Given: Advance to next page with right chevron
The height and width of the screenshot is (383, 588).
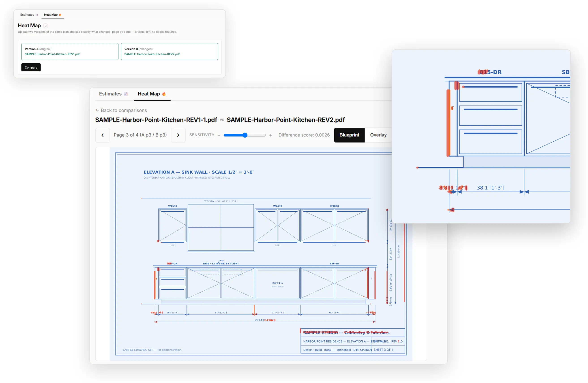Looking at the screenshot, I should pyautogui.click(x=178, y=135).
